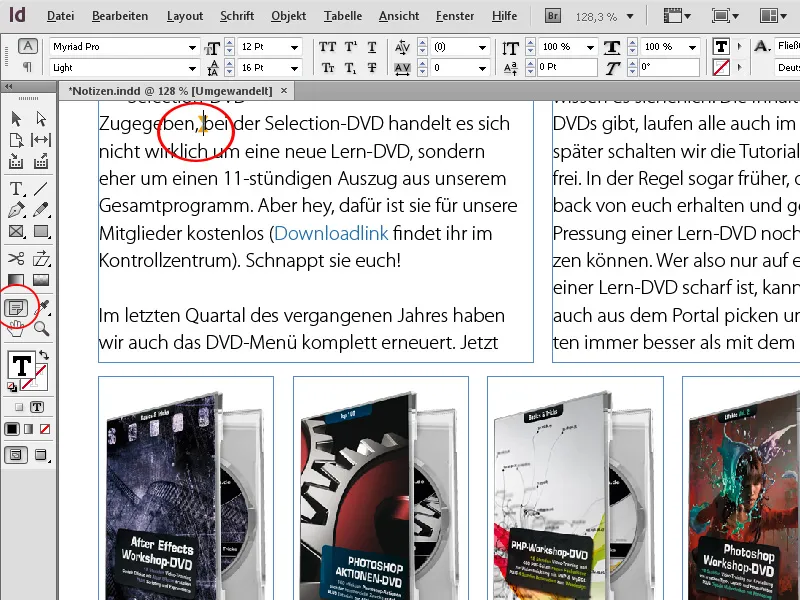Select the Scissors tool
800x600 pixels.
[x=16, y=258]
